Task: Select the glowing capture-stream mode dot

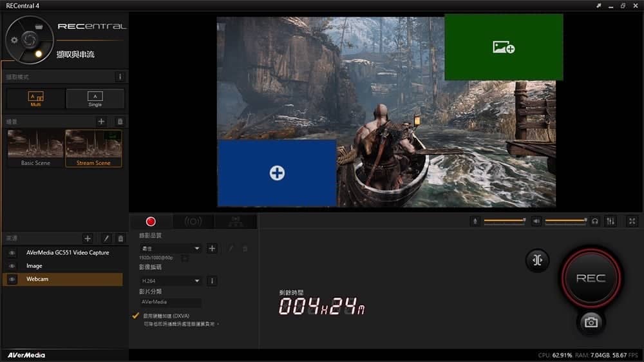Action: coord(39,53)
